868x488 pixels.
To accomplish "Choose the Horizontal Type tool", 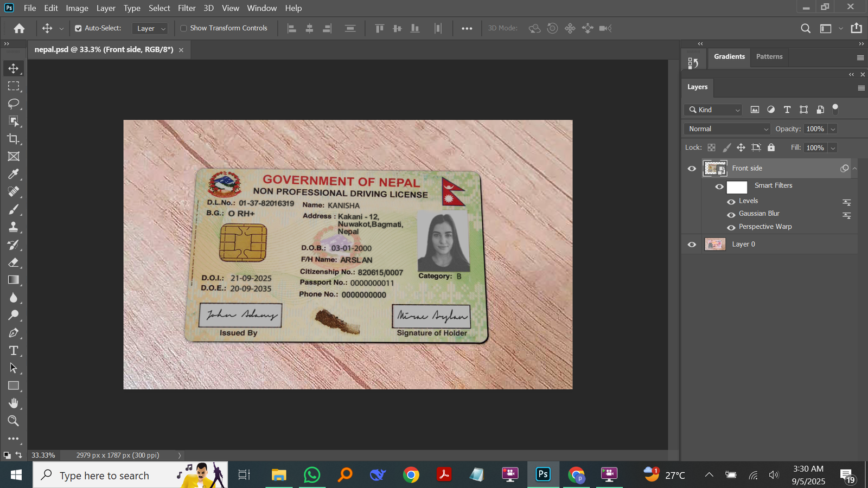I will (x=14, y=350).
